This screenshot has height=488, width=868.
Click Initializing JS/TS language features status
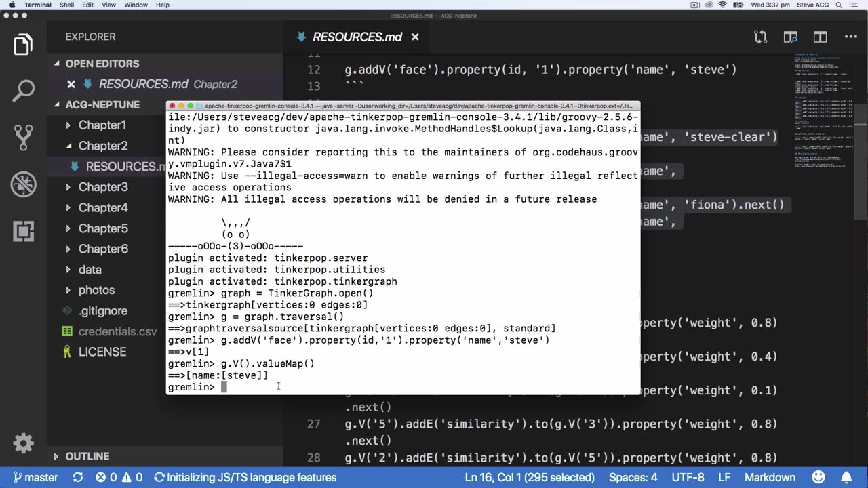tap(245, 477)
